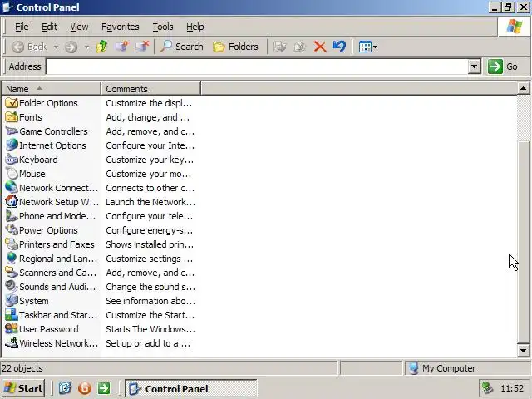Open the View menu
The width and height of the screenshot is (532, 399).
pyautogui.click(x=79, y=27)
